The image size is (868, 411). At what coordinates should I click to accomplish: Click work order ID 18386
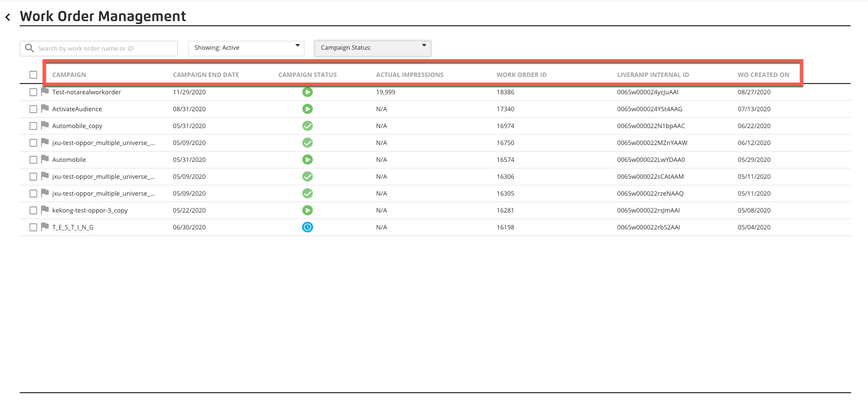coord(505,92)
